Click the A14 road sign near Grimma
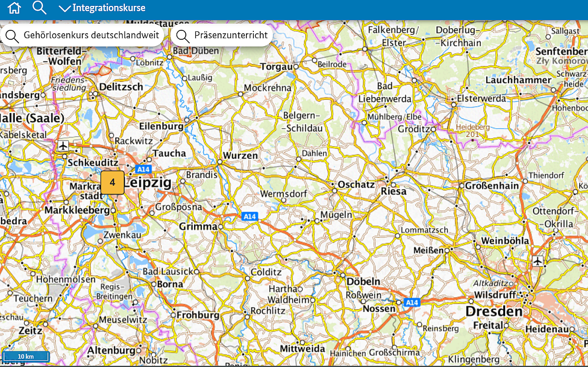588x367 pixels. point(249,216)
